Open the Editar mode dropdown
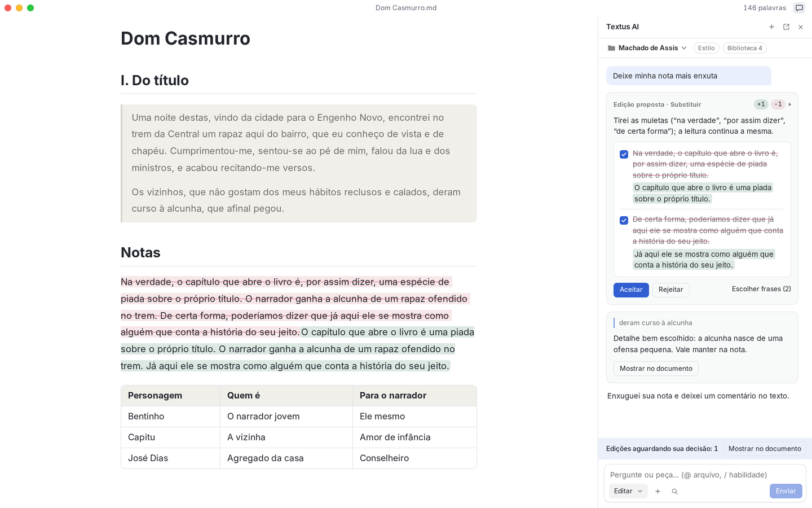 (x=628, y=491)
